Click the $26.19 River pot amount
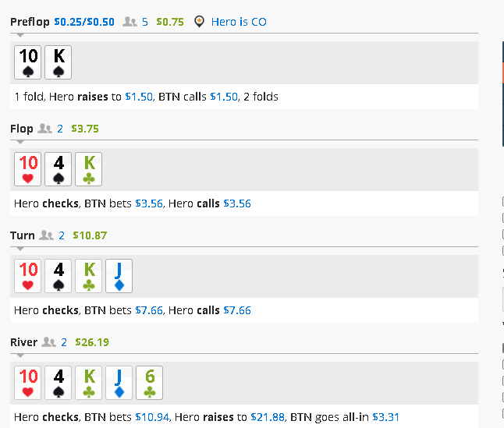Screen dimensions: 504x428 (x=92, y=341)
